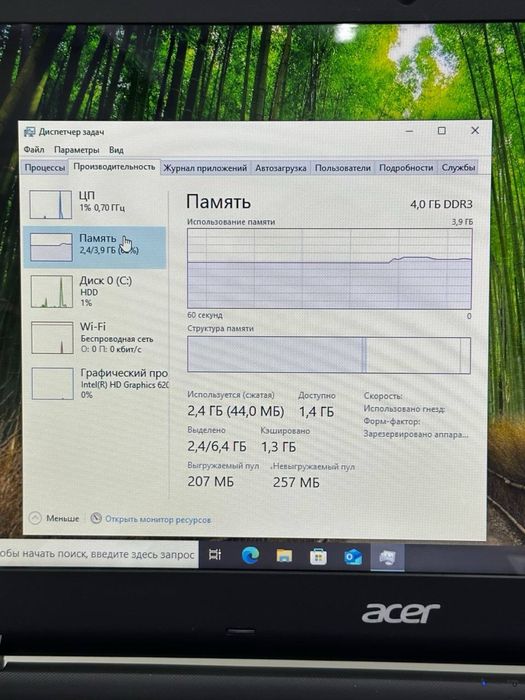The width and height of the screenshot is (525, 700).
Task: Open Task View from the taskbar
Action: [215, 555]
